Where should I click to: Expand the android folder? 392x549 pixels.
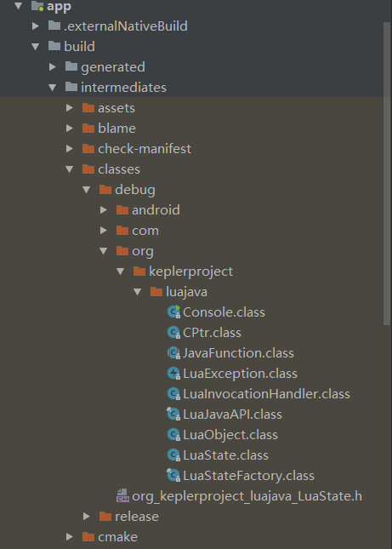103,209
